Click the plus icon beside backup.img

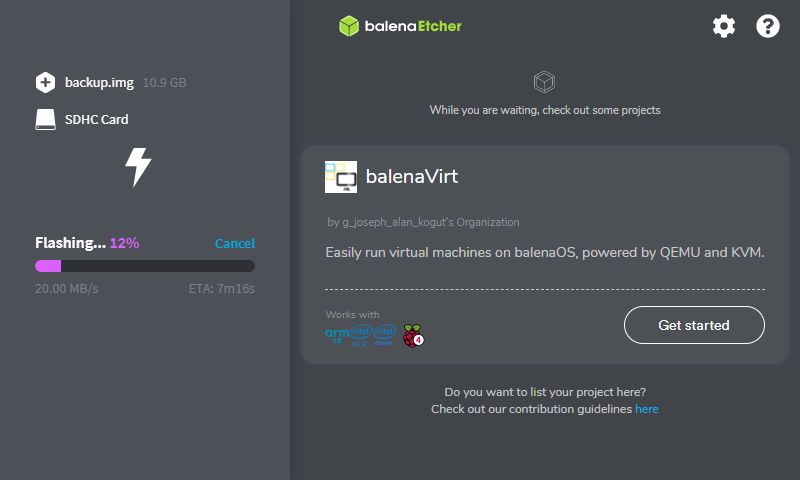(x=45, y=83)
